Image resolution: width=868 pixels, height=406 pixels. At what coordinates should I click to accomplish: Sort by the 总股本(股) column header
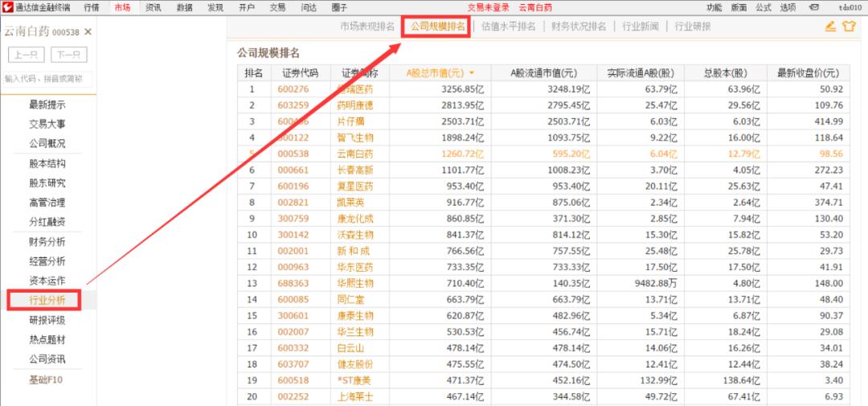pos(726,73)
